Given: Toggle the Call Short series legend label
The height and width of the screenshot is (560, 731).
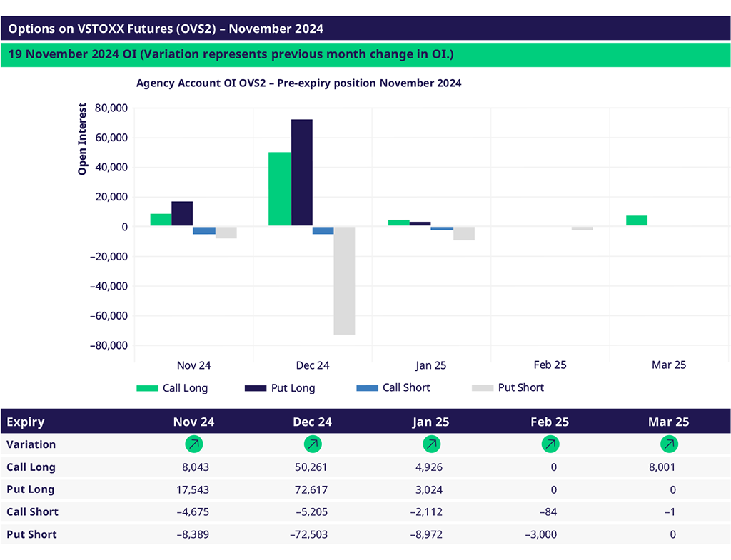Looking at the screenshot, I should tap(406, 387).
